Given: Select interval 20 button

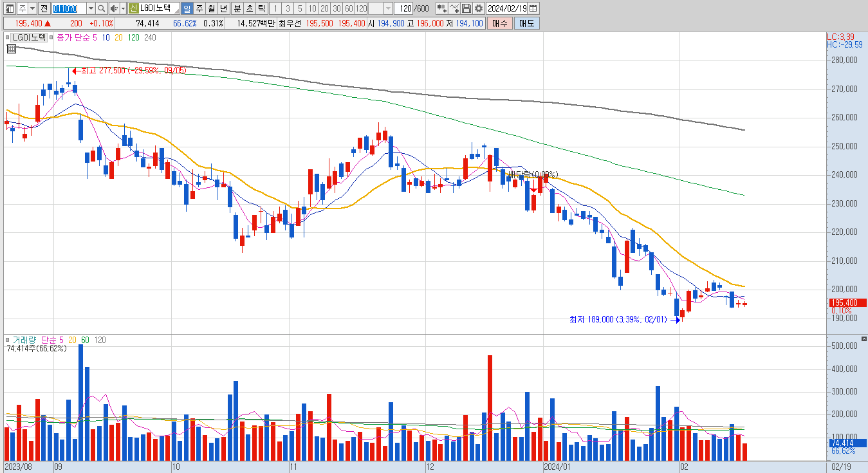Looking at the screenshot, I should [324, 8].
